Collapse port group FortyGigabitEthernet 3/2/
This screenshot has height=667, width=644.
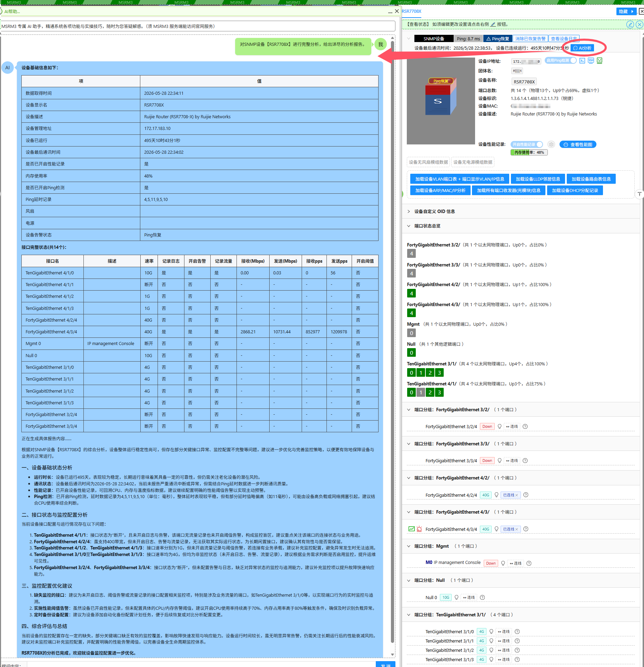click(x=409, y=410)
